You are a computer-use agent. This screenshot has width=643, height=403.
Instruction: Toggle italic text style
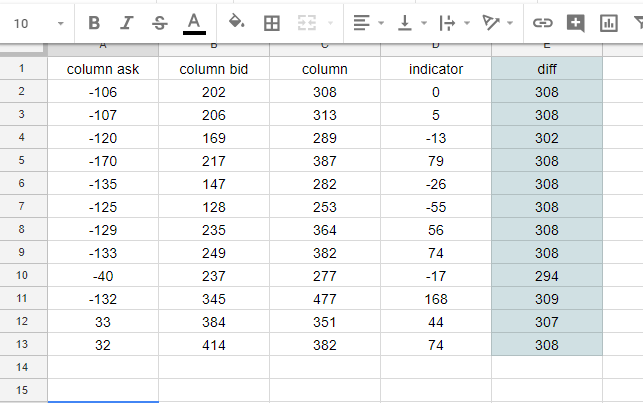[x=127, y=22]
